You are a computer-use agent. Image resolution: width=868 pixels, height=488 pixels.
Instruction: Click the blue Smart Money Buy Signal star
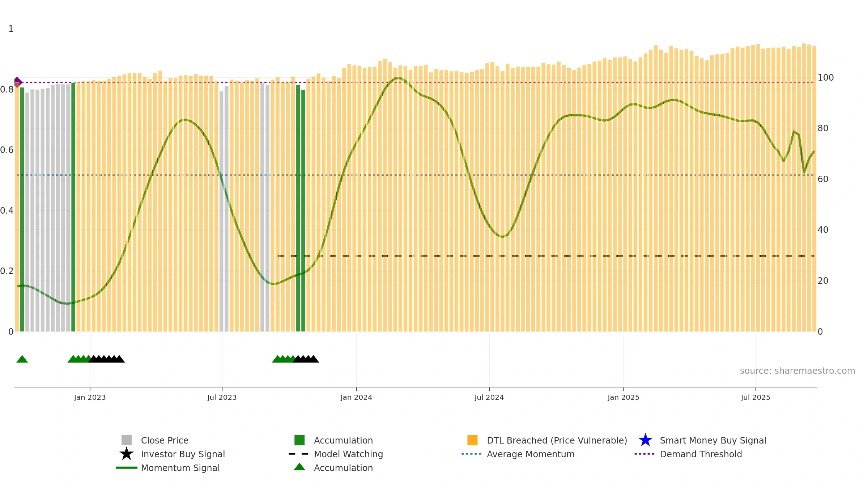[x=645, y=440]
